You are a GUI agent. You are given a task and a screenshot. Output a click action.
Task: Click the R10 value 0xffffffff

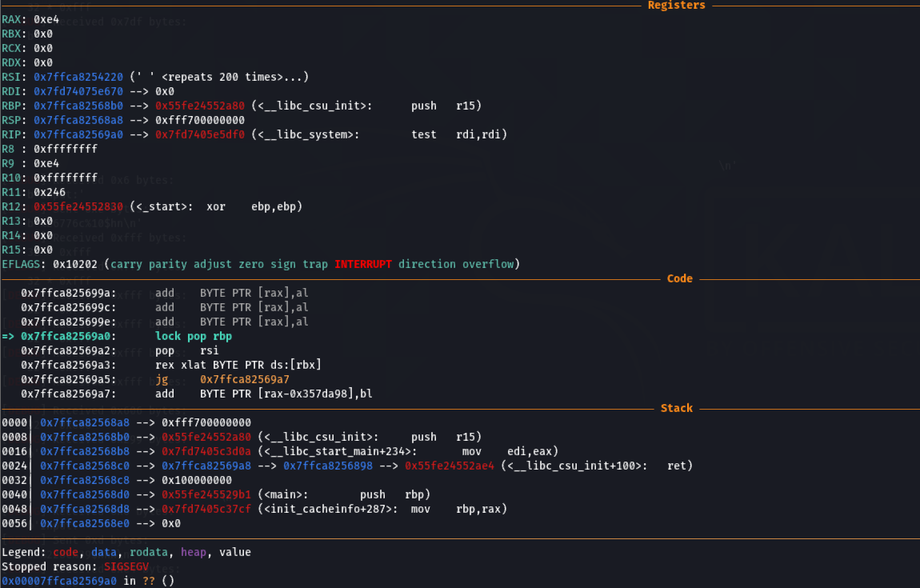coord(66,178)
